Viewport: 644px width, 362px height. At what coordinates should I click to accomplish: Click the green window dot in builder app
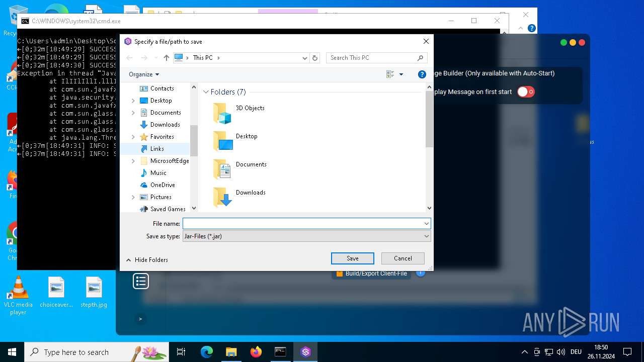click(563, 43)
